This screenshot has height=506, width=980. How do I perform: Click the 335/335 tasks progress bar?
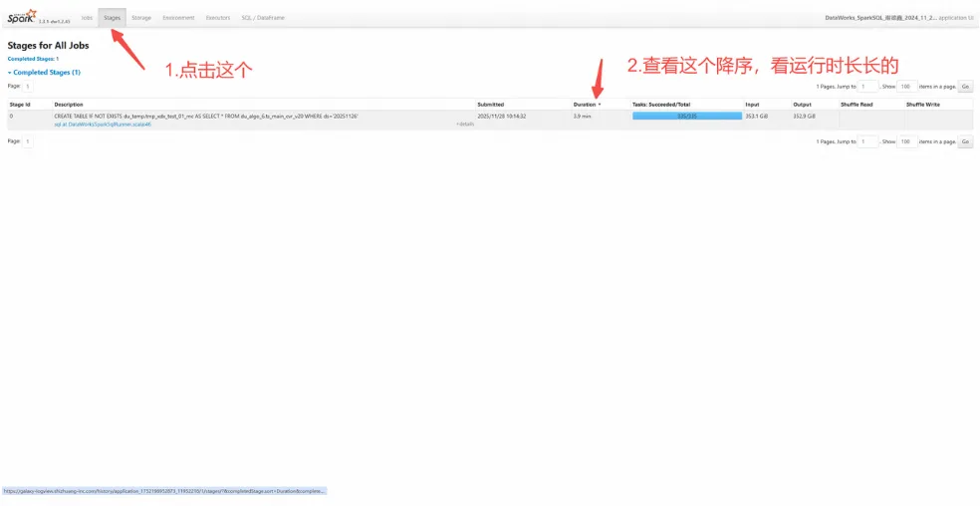(687, 117)
